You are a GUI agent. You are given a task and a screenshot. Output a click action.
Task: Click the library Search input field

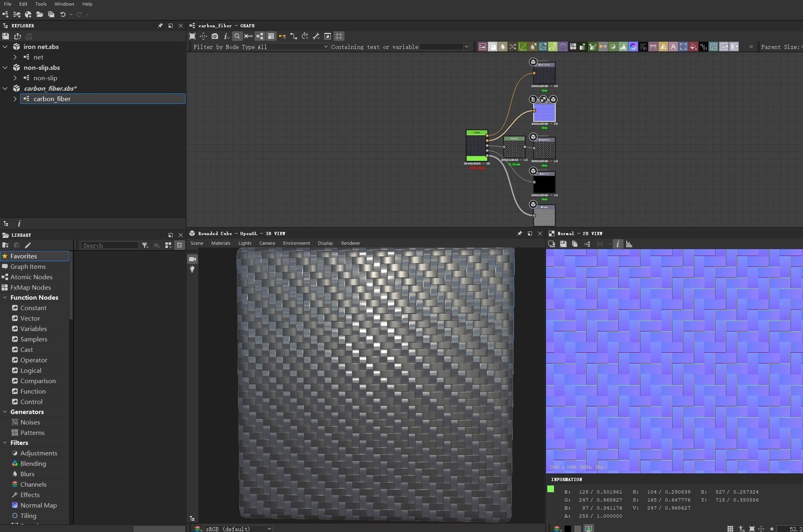110,246
